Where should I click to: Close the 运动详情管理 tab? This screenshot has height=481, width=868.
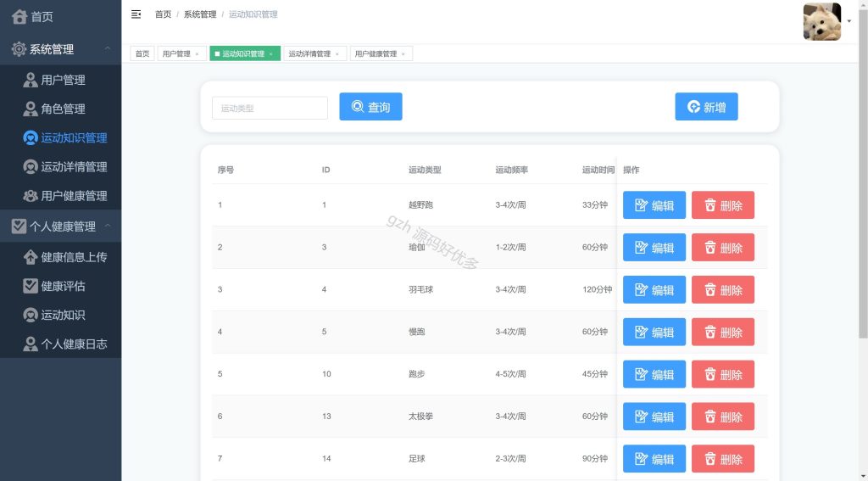click(337, 54)
